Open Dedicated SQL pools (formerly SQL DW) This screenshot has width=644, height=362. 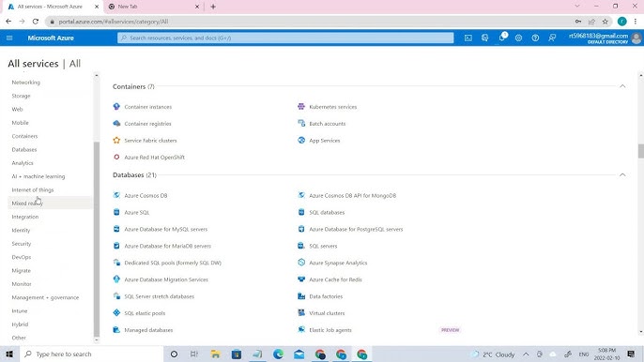point(173,264)
